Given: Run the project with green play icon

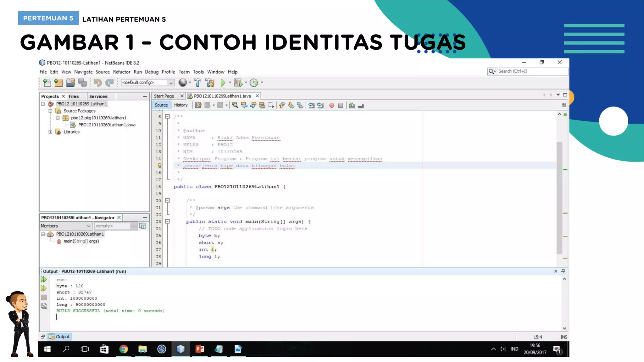Looking at the screenshot, I should [223, 83].
